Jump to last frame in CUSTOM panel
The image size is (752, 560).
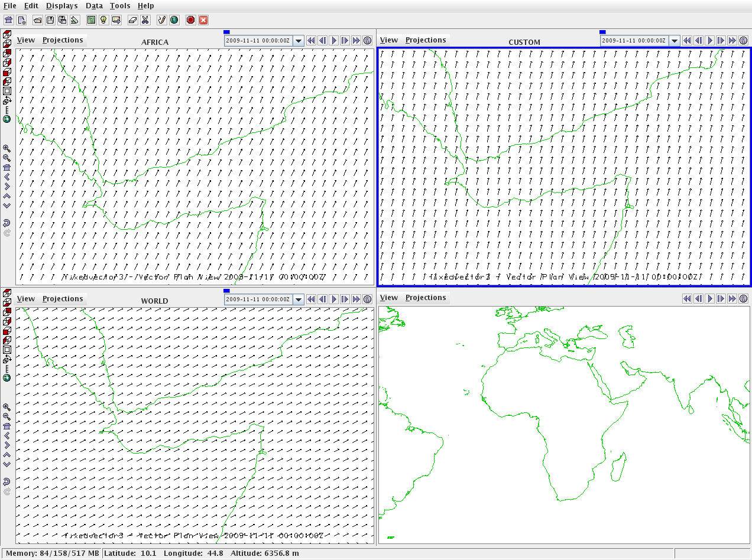coord(732,41)
